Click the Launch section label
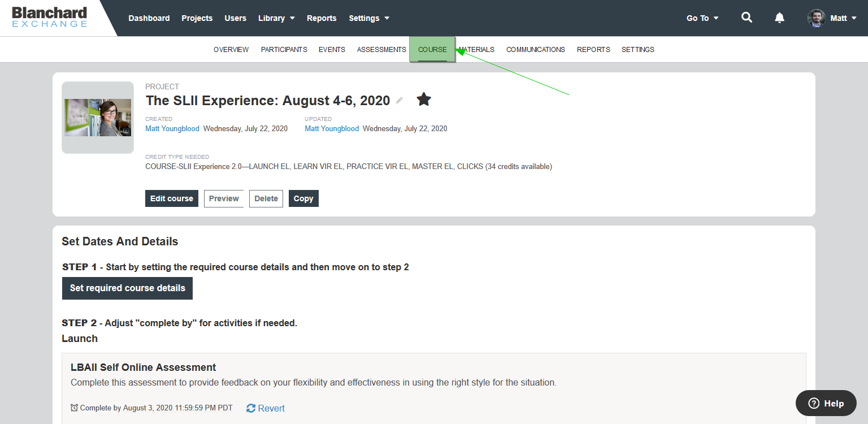868x424 pixels. click(x=80, y=339)
